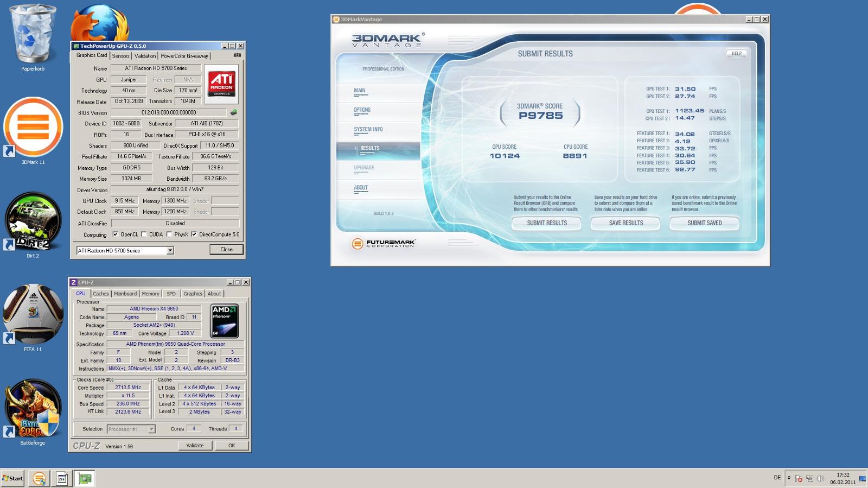Click the Help button in 3DMark Vantage
Screen dimensions: 868x488
(736, 54)
